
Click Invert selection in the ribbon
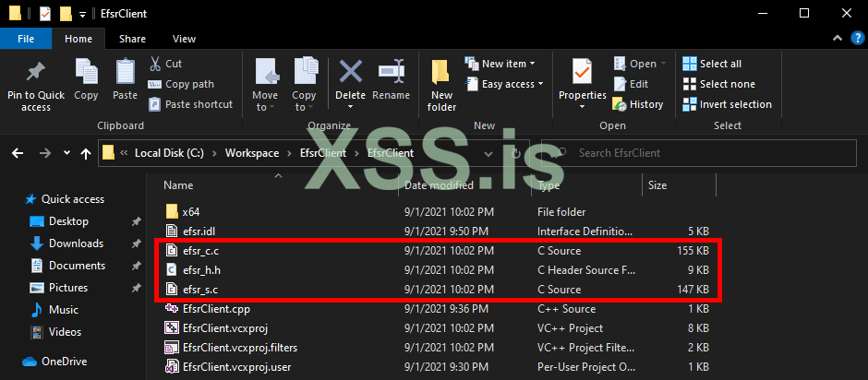[x=727, y=104]
